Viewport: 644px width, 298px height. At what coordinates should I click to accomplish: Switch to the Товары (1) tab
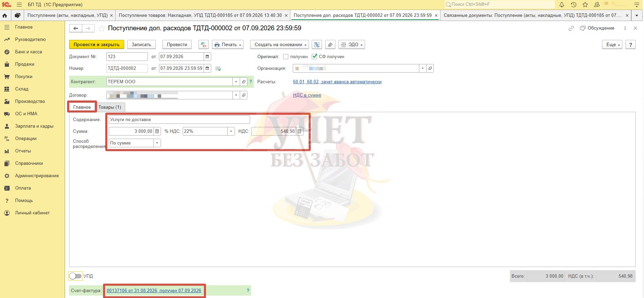click(110, 107)
